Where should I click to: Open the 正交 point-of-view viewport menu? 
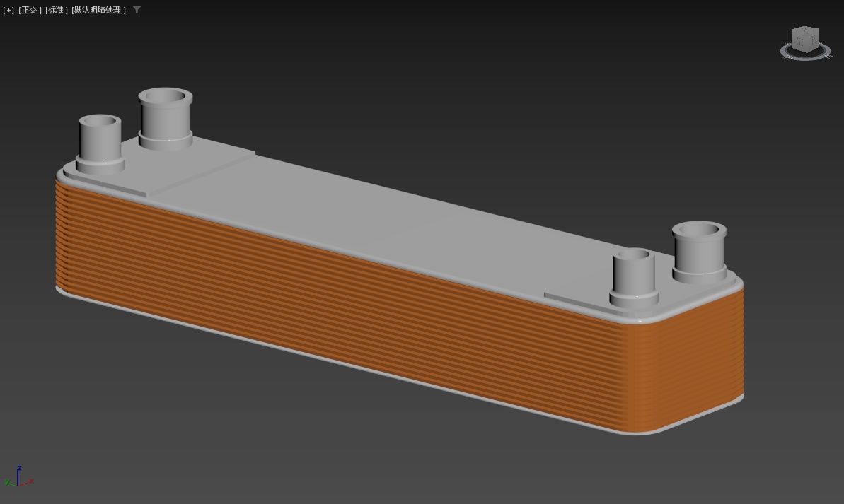[30, 10]
